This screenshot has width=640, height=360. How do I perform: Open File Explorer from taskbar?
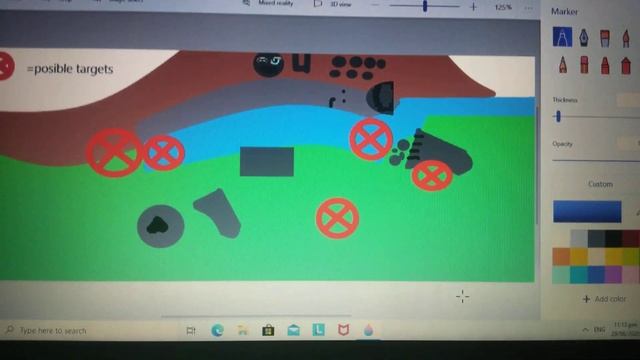tap(242, 330)
